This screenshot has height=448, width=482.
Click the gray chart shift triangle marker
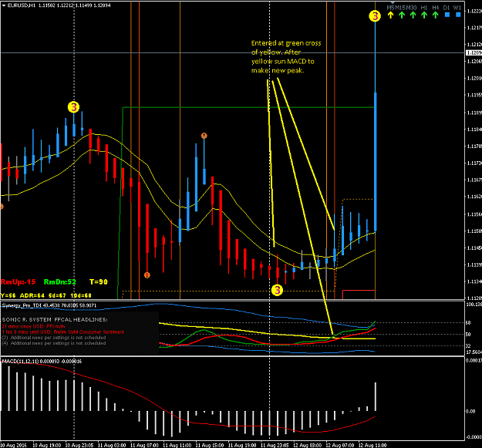click(x=393, y=3)
